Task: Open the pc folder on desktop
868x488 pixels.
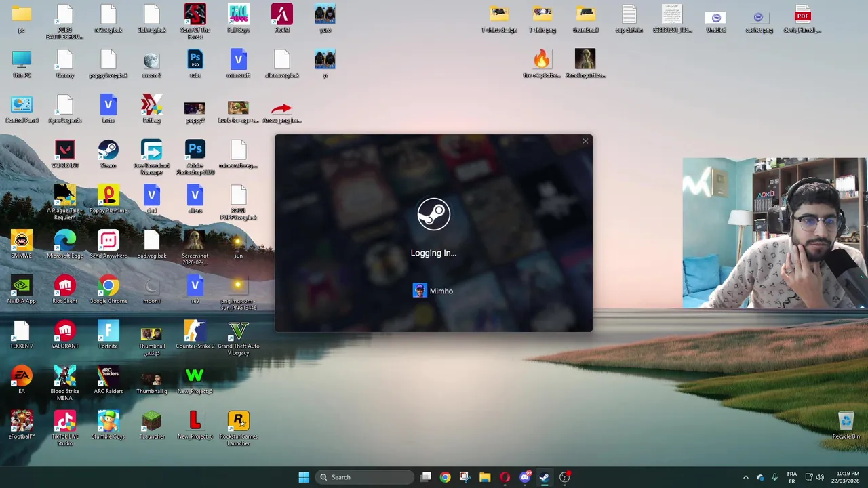Action: pyautogui.click(x=21, y=19)
